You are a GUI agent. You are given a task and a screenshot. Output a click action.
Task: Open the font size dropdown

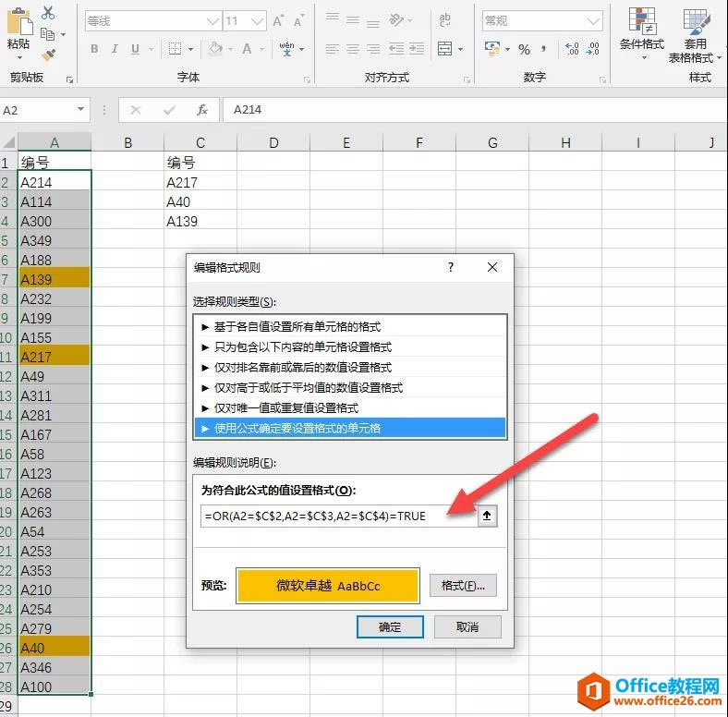tap(257, 21)
